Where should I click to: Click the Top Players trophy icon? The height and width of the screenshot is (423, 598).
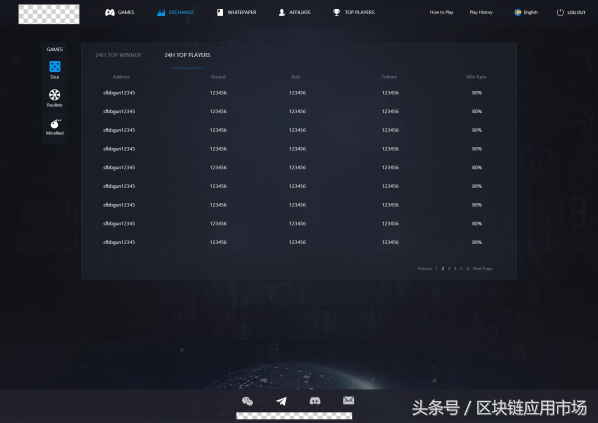(x=336, y=13)
